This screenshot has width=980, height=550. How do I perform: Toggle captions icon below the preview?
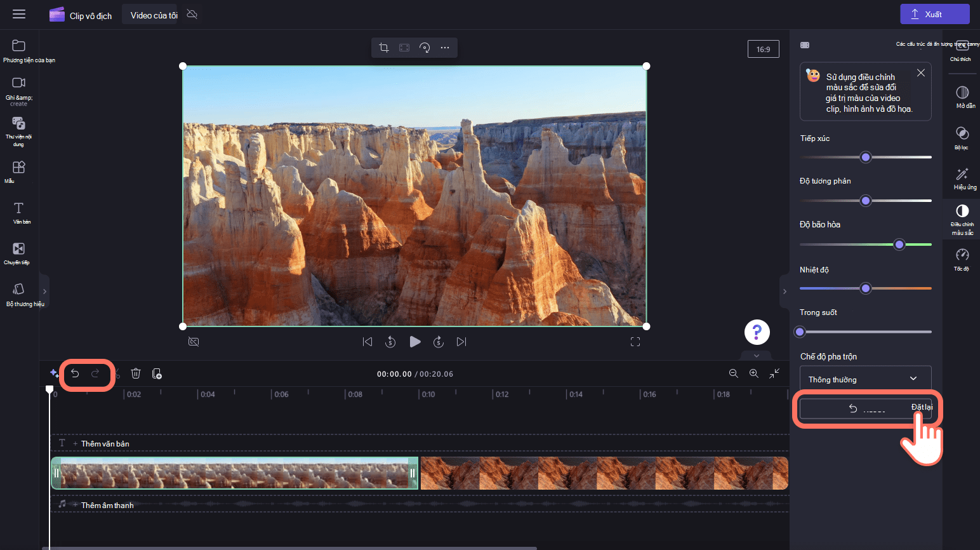coord(194,342)
